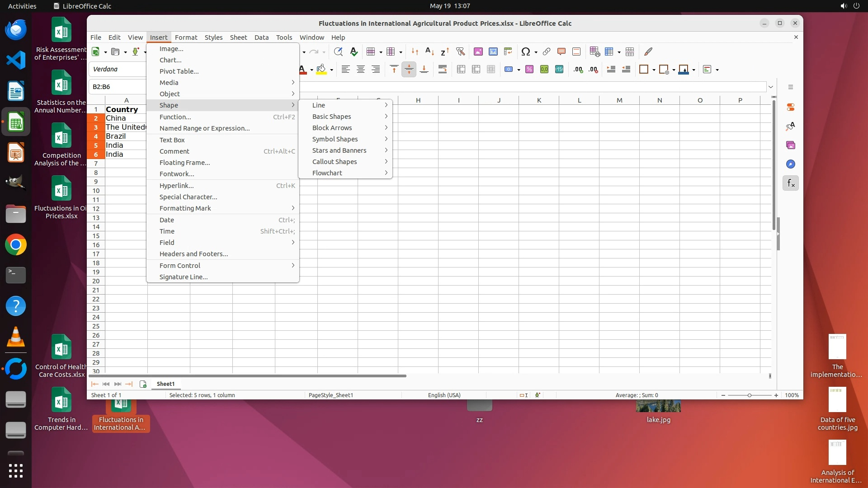
Task: Click the Insert Chart toolbar icon
Action: (x=493, y=52)
